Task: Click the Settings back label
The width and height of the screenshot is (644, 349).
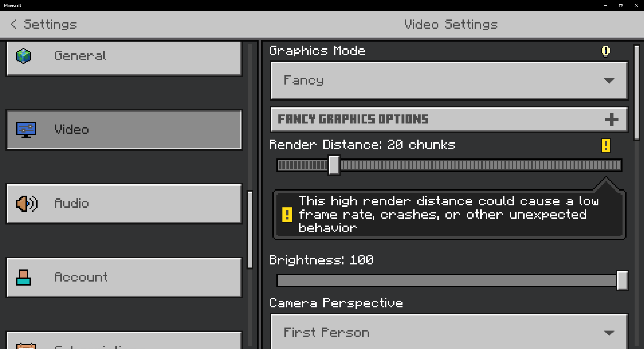Action: (50, 24)
